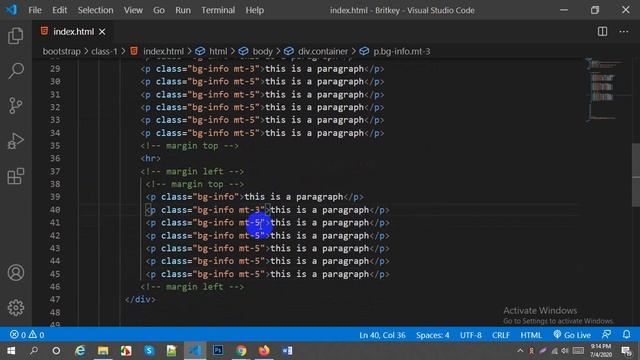
Task: Open Google Chrome from taskbar
Action: (x=241, y=351)
